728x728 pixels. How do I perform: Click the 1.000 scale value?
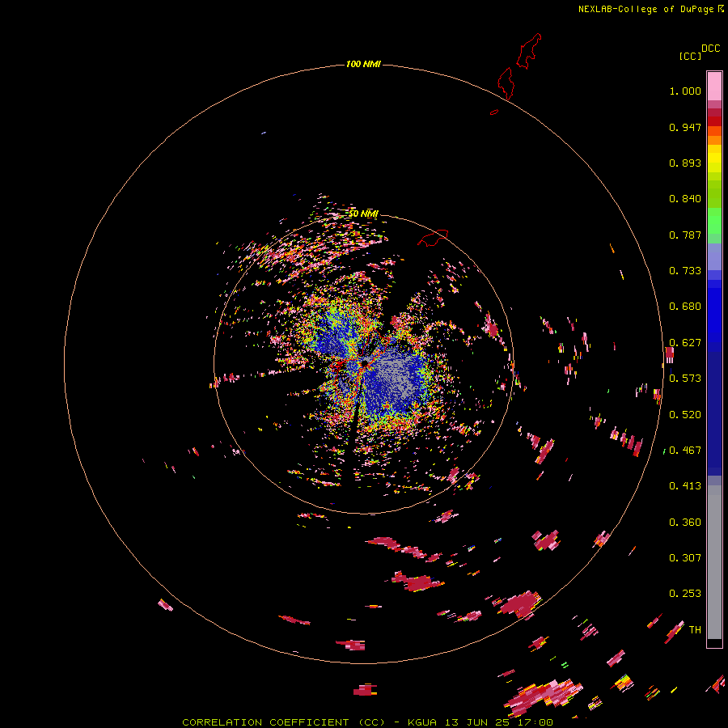click(x=685, y=91)
